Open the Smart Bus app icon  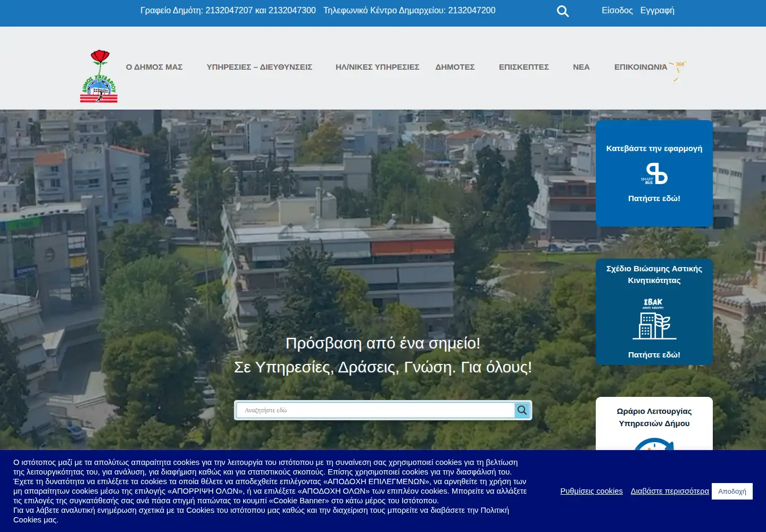(x=654, y=173)
